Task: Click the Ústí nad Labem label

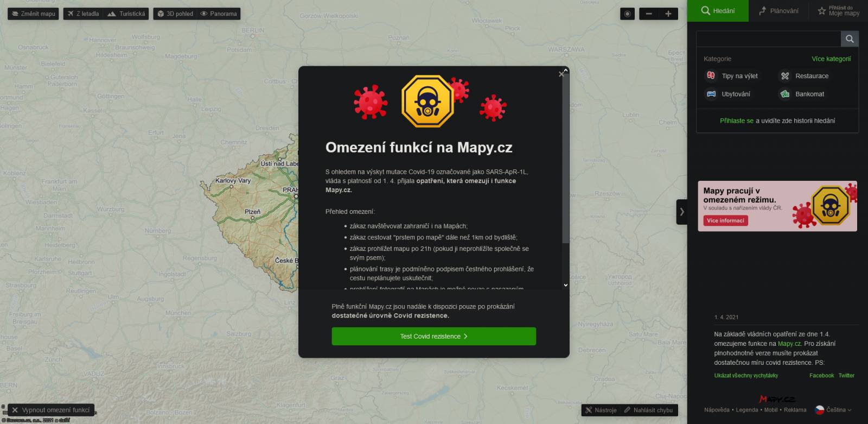Action: point(279,163)
